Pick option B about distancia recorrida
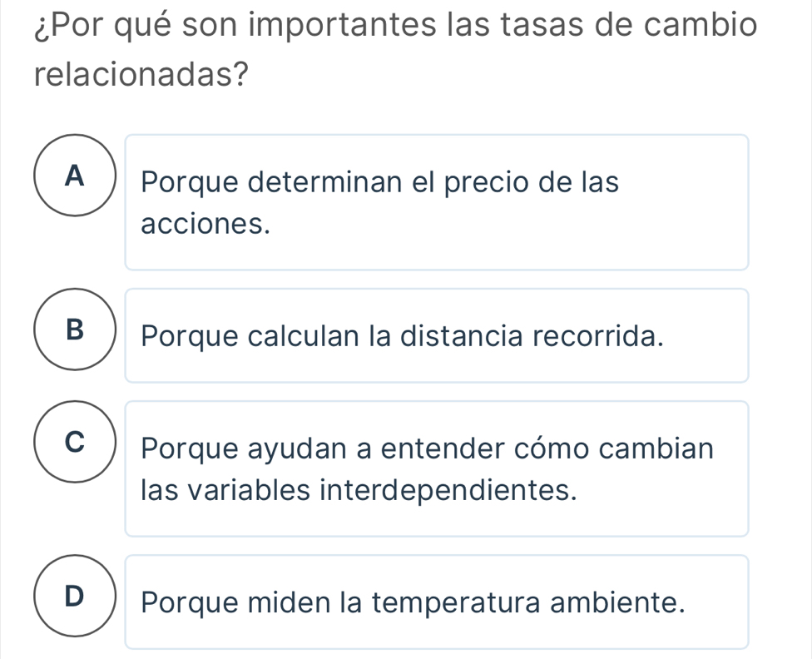 pyautogui.click(x=436, y=335)
